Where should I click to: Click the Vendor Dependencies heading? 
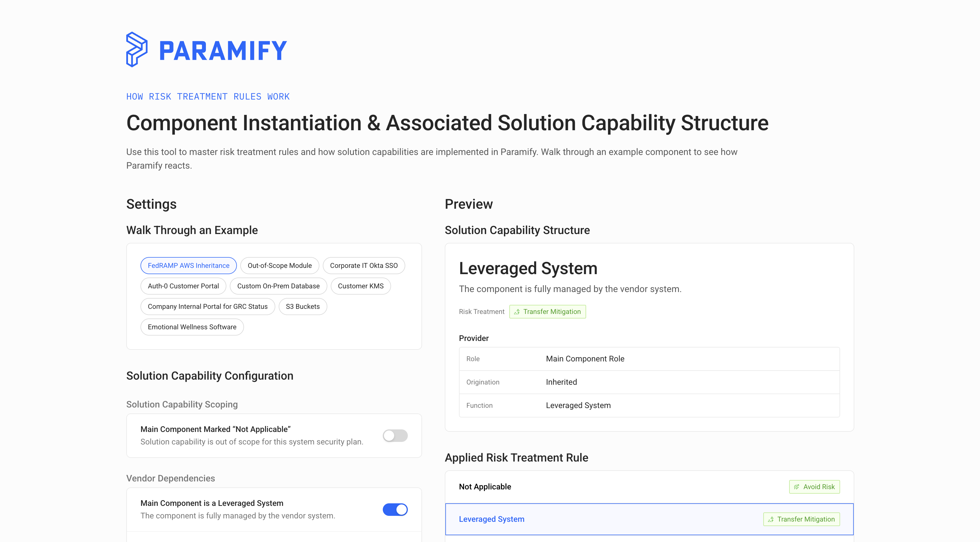click(170, 478)
